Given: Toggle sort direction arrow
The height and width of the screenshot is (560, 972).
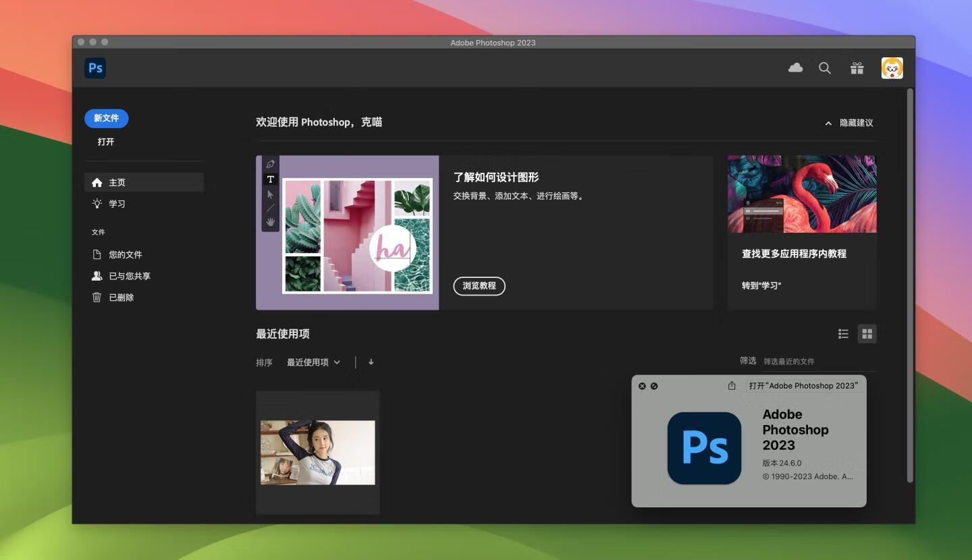Looking at the screenshot, I should (371, 362).
